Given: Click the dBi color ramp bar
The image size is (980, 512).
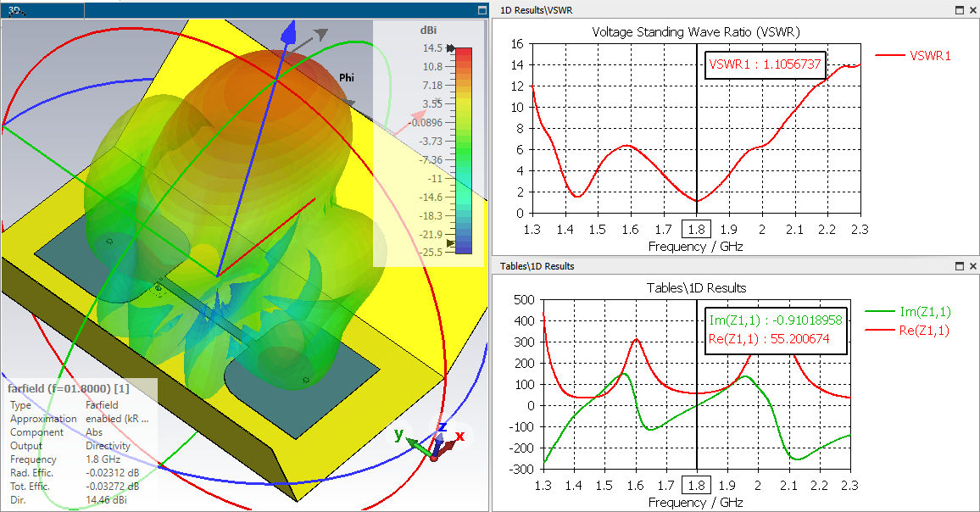Looking at the screenshot, I should 464,150.
